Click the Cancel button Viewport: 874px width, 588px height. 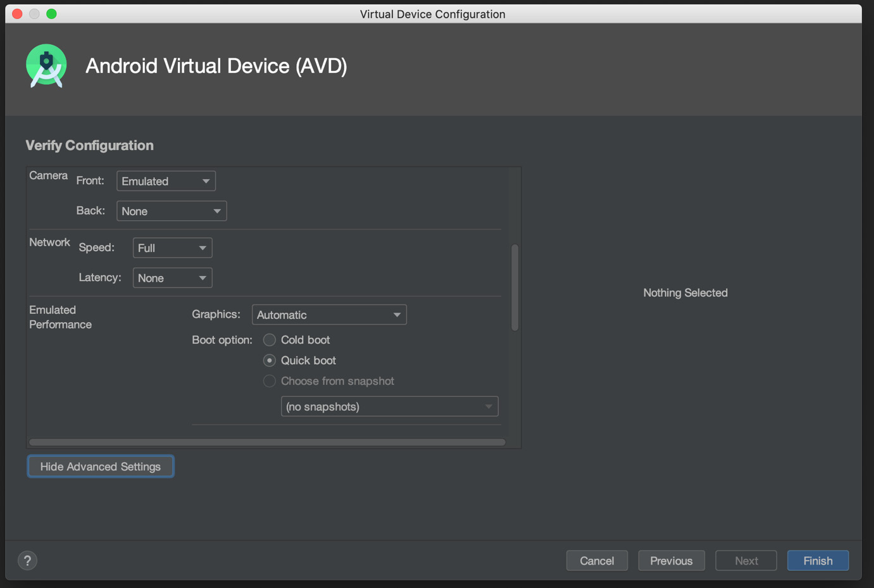click(x=597, y=561)
